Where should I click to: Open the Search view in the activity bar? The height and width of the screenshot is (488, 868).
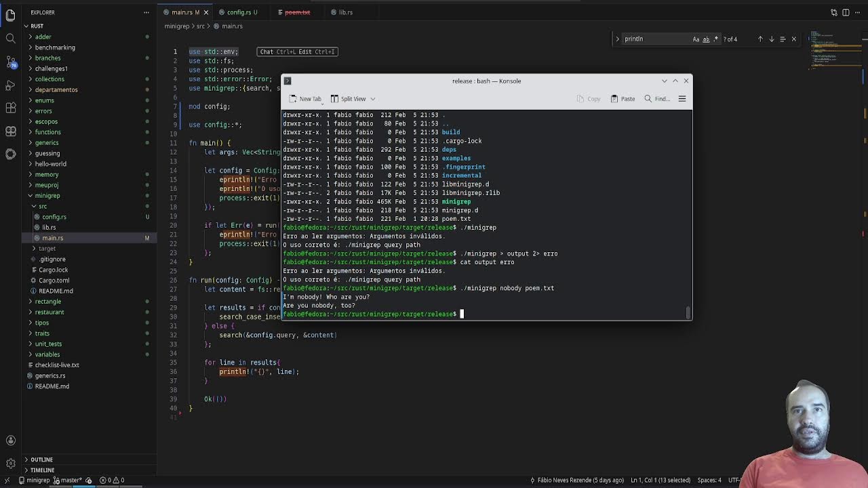[10, 39]
